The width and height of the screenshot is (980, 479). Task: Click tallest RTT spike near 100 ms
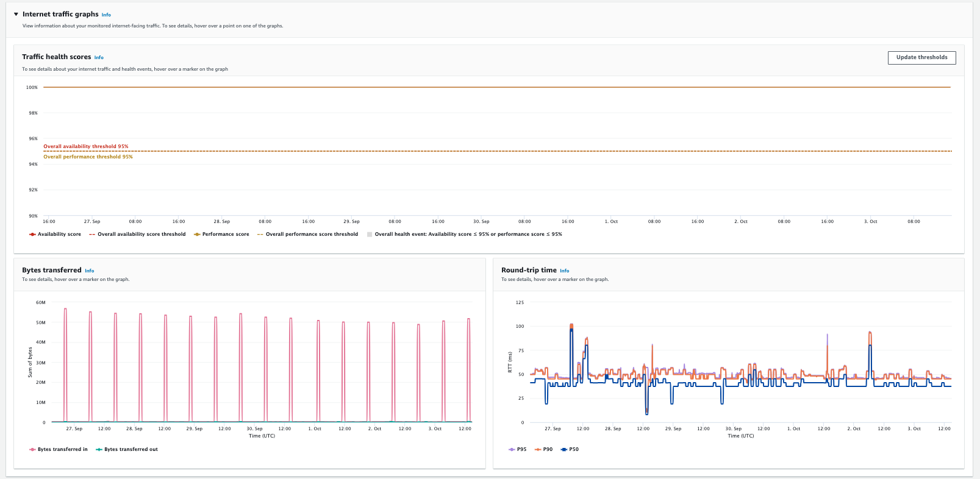pos(571,325)
